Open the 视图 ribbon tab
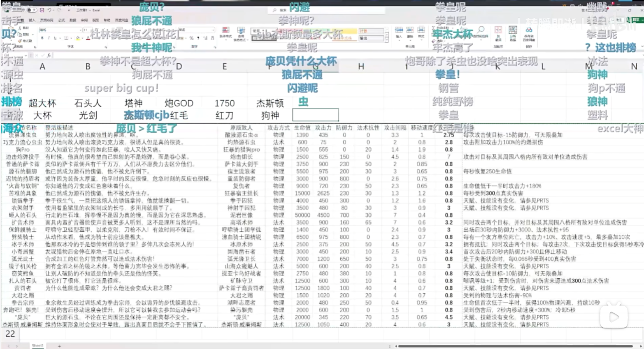The image size is (644, 349). 95,20
